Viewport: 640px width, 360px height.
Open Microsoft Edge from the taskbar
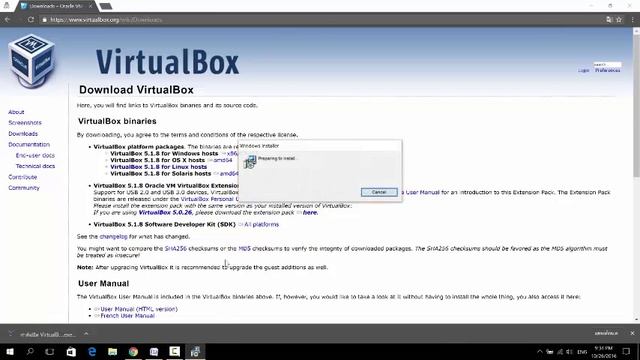(x=92, y=351)
